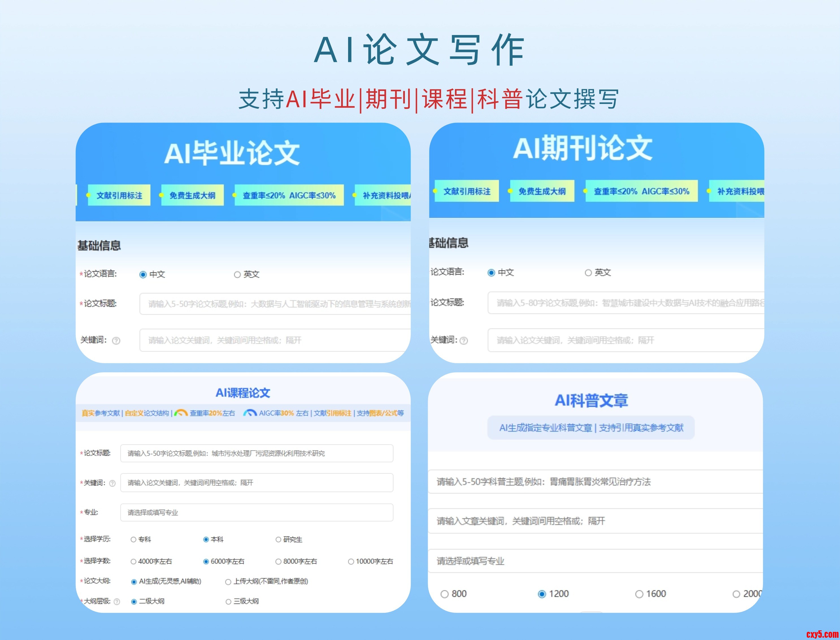Click orange gauge icon next to 查重率20%左右
840x640 pixels.
point(181,413)
